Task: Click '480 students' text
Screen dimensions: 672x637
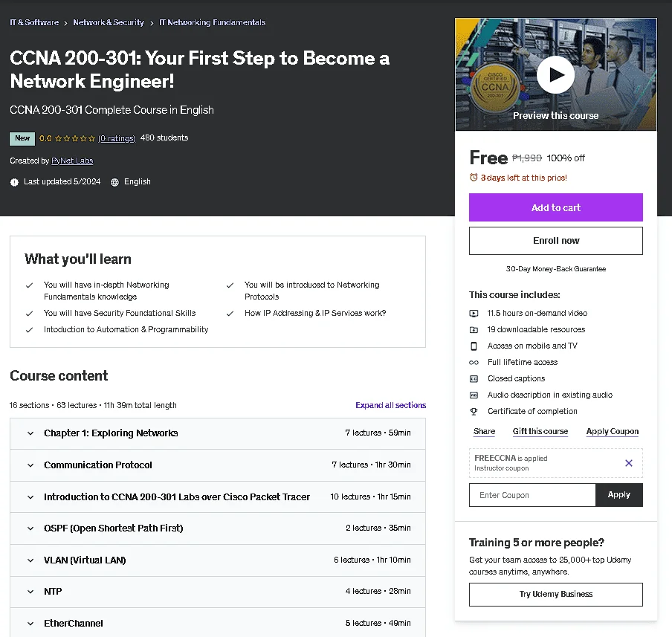Action: [164, 138]
